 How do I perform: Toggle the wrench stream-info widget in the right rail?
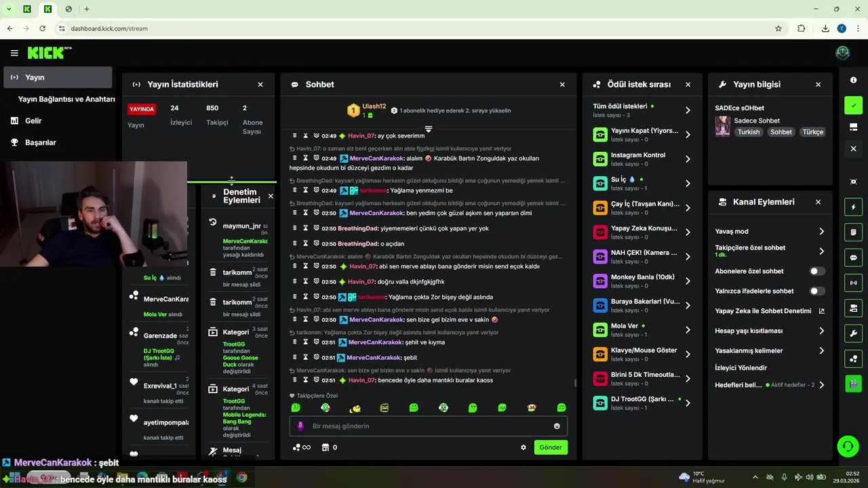(x=853, y=333)
